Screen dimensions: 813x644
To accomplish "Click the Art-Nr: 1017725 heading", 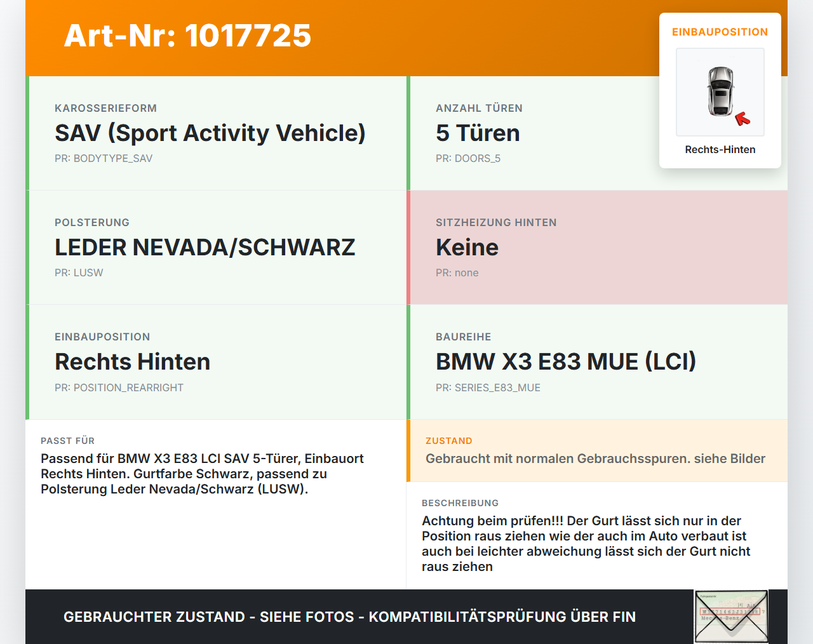I will (187, 36).
